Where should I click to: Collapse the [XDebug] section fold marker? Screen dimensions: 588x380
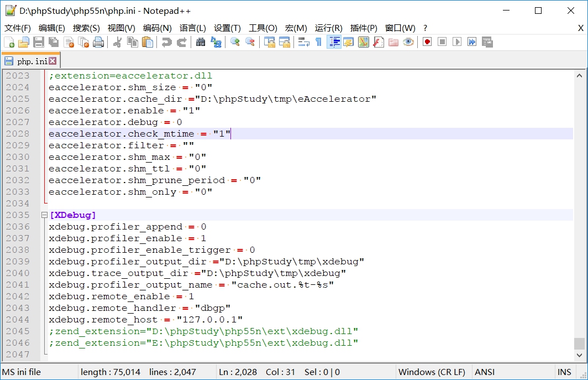click(x=44, y=215)
